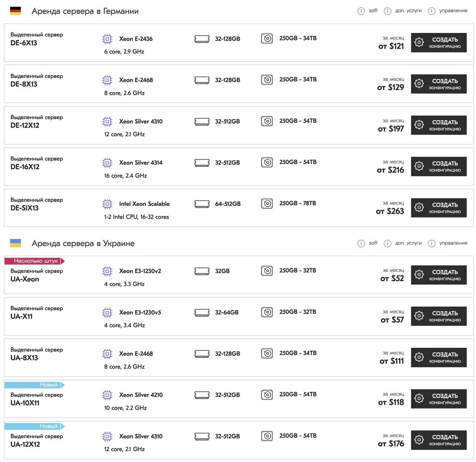Screen dimensions: 476x462
Task: Click the soft info icon in Germany header
Action: coord(361,11)
